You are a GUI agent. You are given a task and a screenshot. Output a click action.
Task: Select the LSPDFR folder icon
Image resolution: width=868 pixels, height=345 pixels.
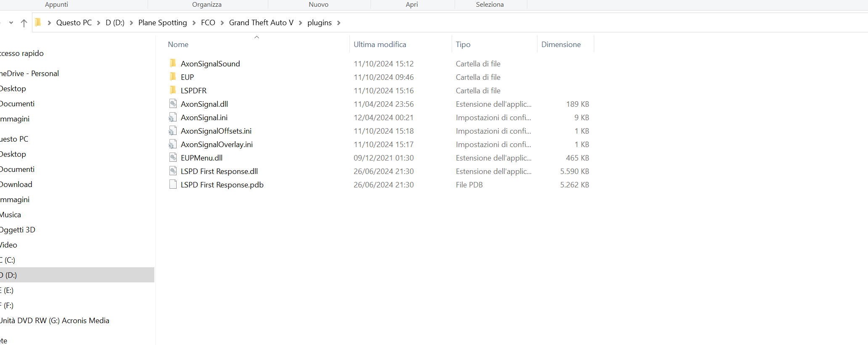point(173,90)
